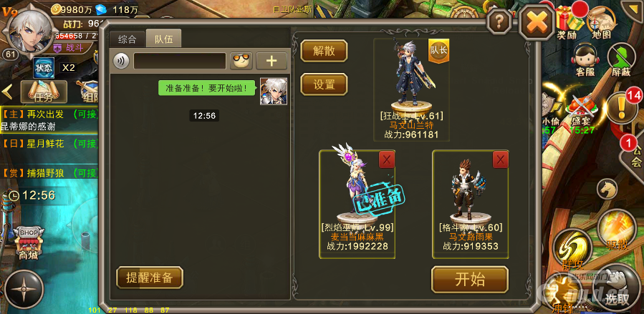The image size is (644, 314).
Task: Click the 开始 start button
Action: click(x=470, y=280)
